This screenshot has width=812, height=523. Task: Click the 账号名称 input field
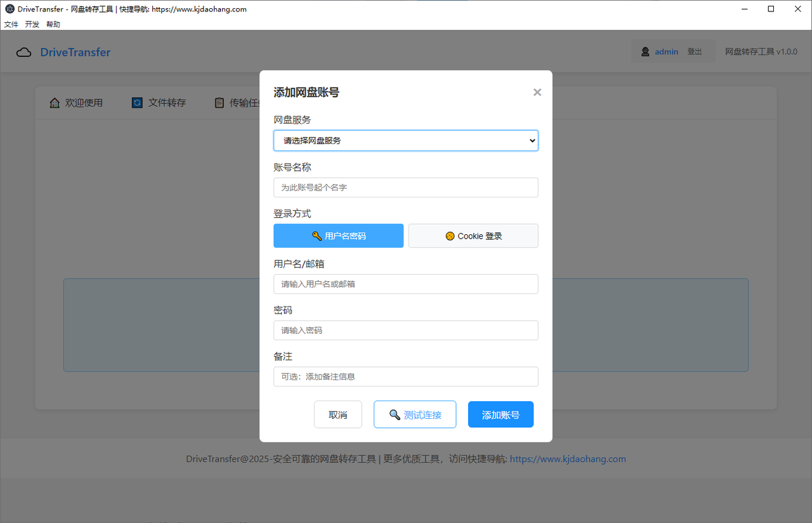pos(405,188)
